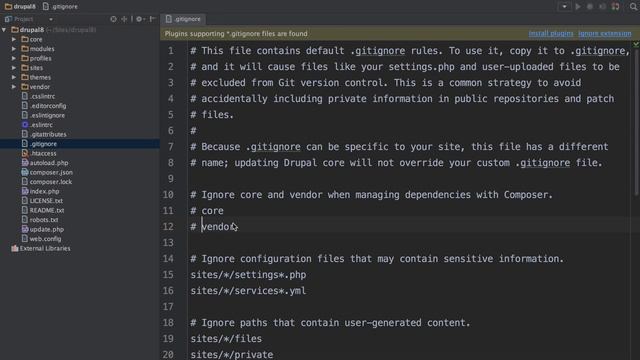
Task: Click the Ignore extension link
Action: (604, 33)
